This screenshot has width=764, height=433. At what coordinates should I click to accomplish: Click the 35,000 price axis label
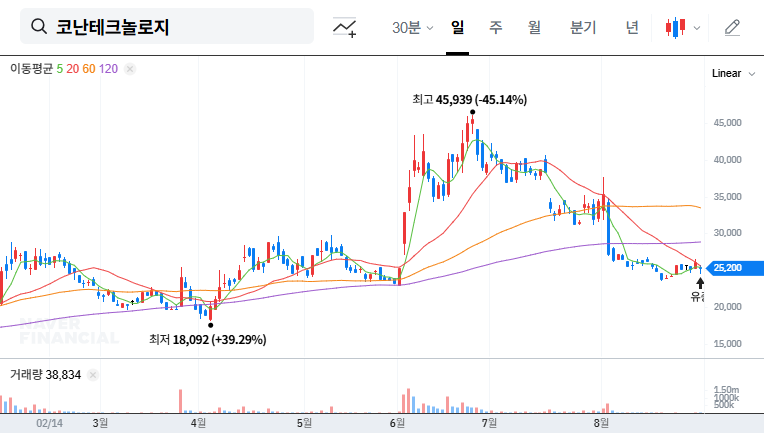coord(727,197)
